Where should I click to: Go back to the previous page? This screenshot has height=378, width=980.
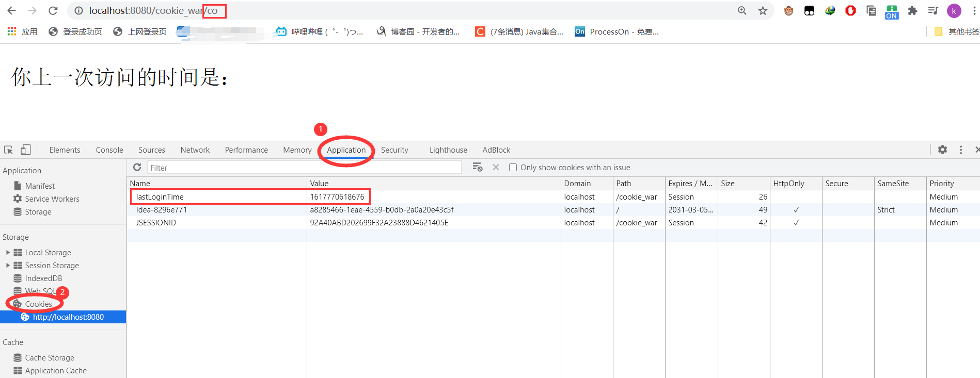click(11, 11)
